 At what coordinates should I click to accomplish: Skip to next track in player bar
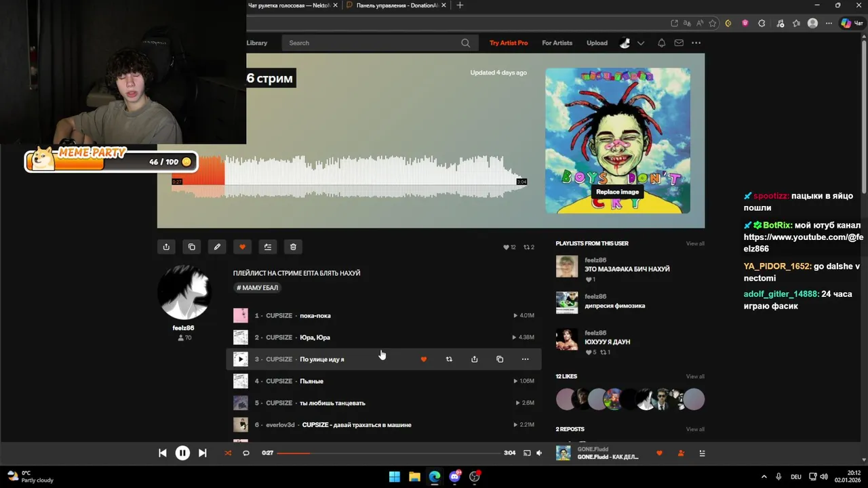tap(202, 453)
